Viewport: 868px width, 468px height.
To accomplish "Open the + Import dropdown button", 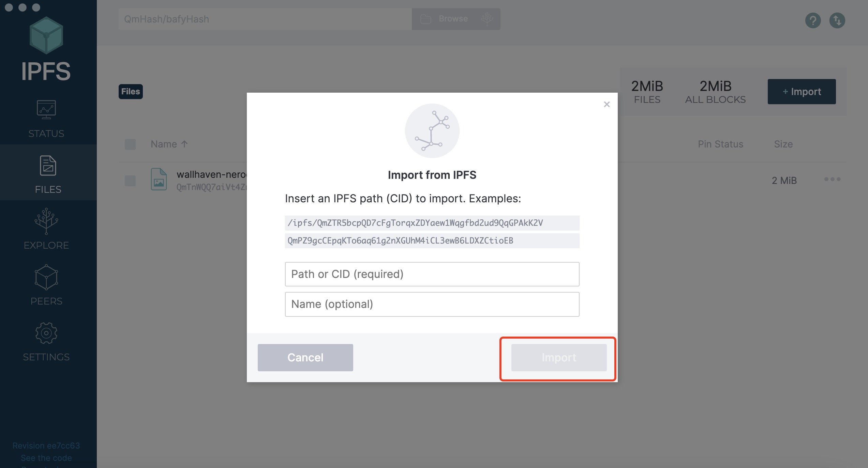I will (802, 92).
